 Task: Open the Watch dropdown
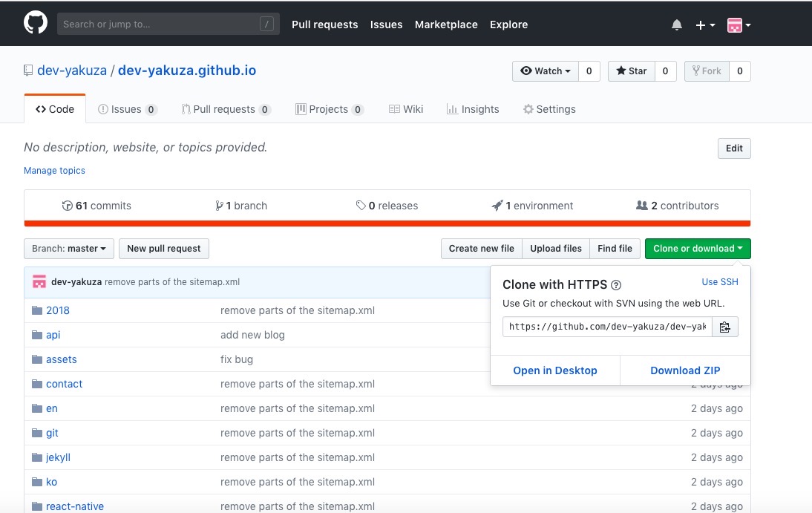click(546, 71)
